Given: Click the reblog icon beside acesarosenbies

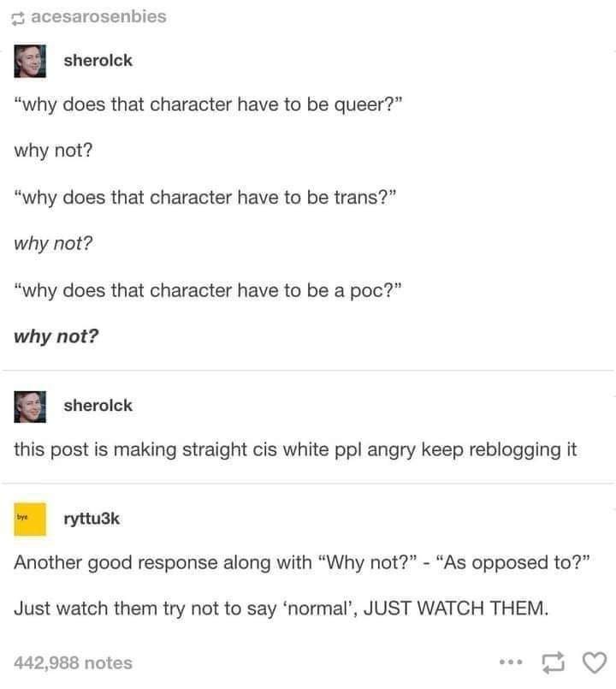Looking at the screenshot, I should [x=18, y=19].
